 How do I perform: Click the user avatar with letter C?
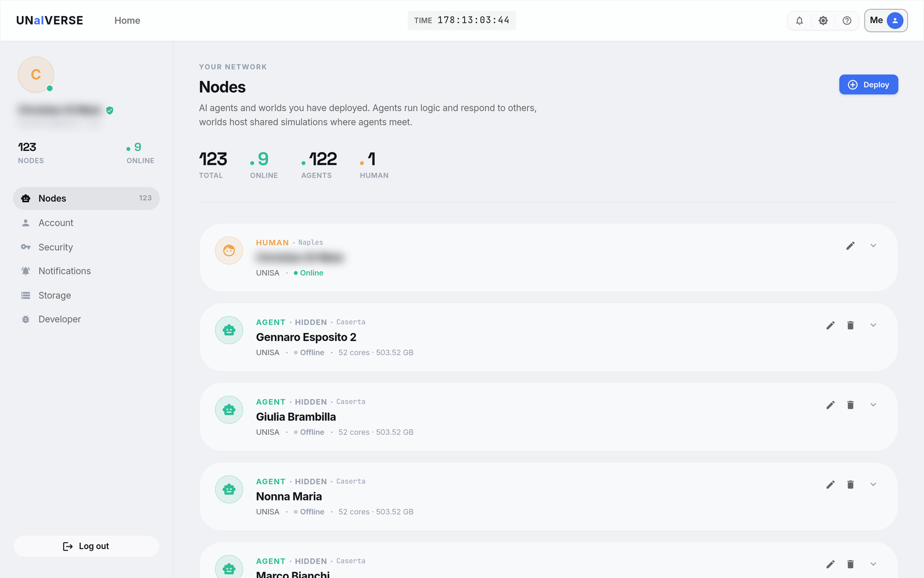pyautogui.click(x=36, y=75)
